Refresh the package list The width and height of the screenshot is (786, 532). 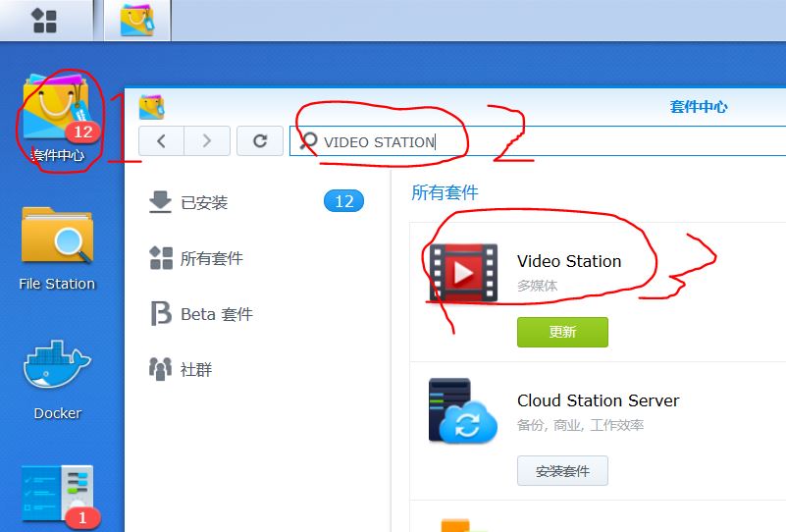pos(260,141)
